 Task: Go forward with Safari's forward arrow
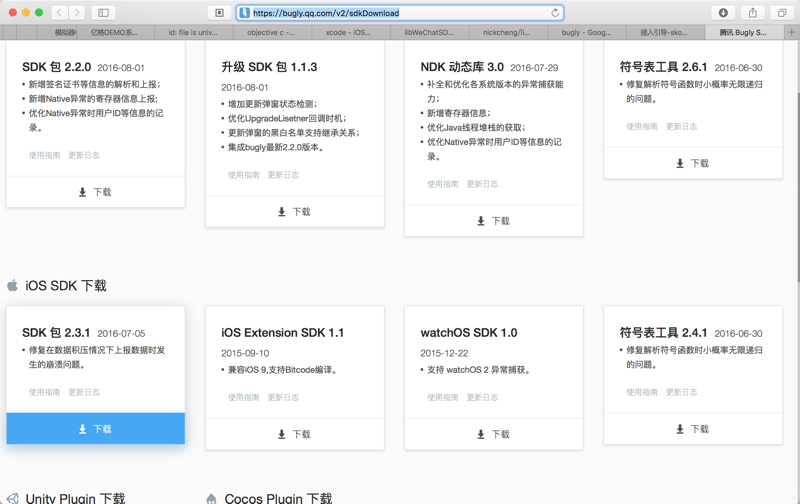77,13
